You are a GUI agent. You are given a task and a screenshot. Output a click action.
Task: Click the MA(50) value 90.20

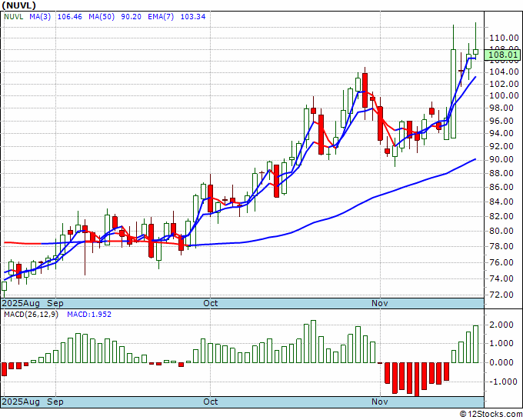[x=131, y=17]
